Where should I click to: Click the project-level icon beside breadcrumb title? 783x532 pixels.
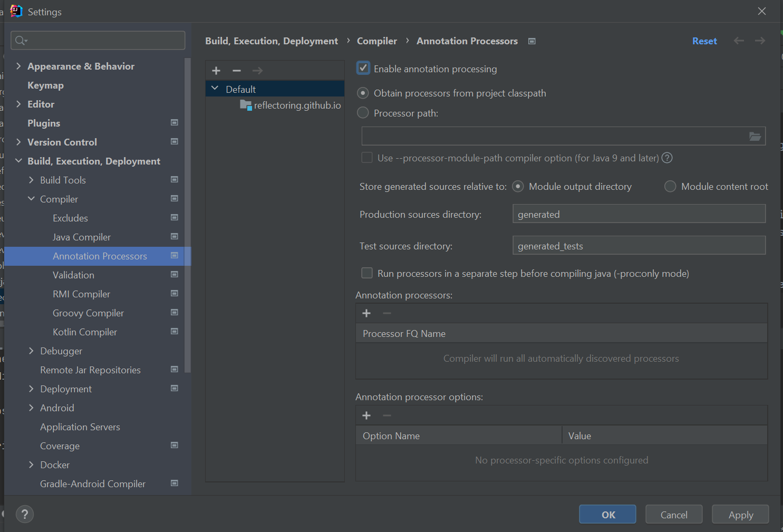pos(532,41)
